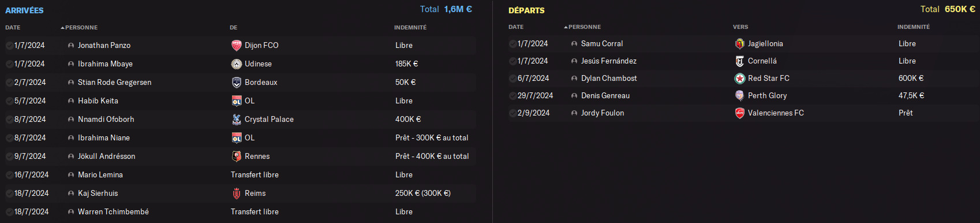
Task: Toggle the check mark for Jonathan Panzo transfer
Action: [9, 45]
